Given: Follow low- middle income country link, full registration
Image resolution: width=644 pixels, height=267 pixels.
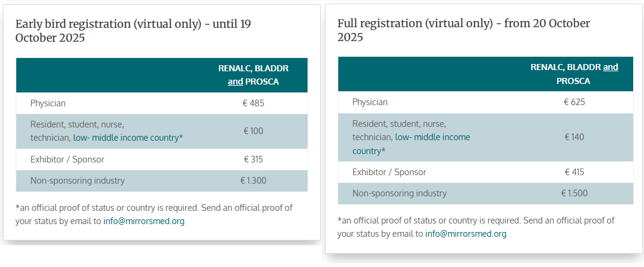Looking at the screenshot, I should pyautogui.click(x=411, y=144).
